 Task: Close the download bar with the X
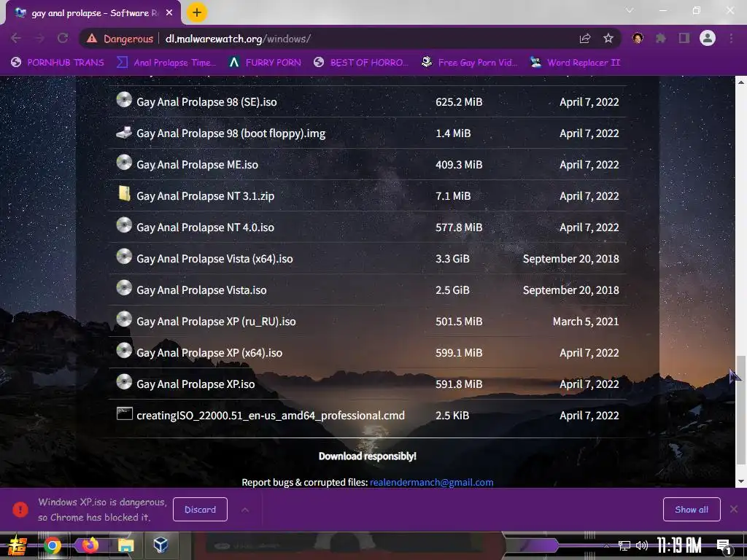(x=734, y=510)
